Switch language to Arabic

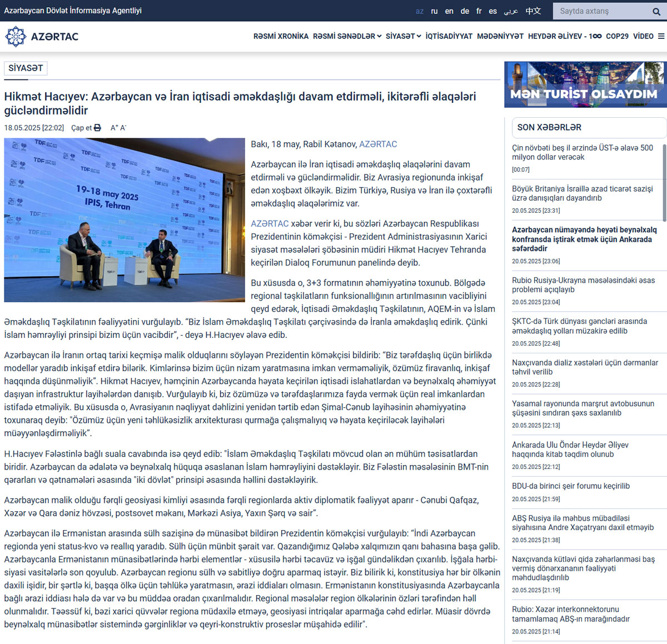511,11
